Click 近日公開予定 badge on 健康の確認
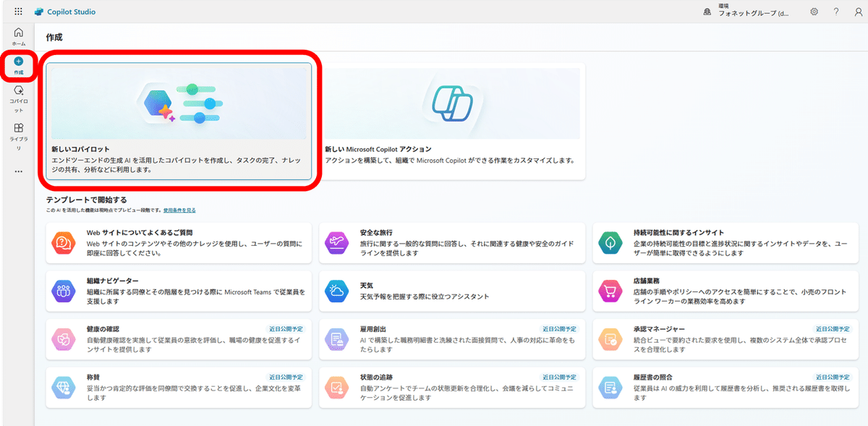The height and width of the screenshot is (426, 868). (288, 329)
